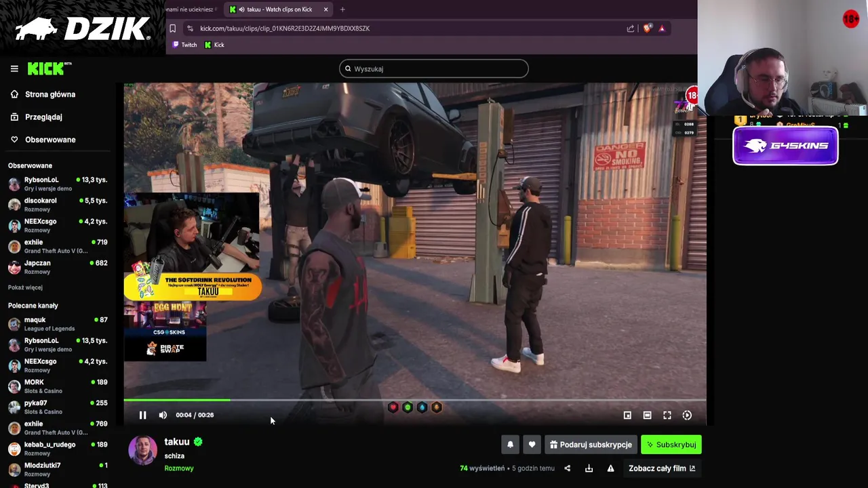The width and height of the screenshot is (868, 488).
Task: Click the red hexagon badge in the clip
Action: 393,407
